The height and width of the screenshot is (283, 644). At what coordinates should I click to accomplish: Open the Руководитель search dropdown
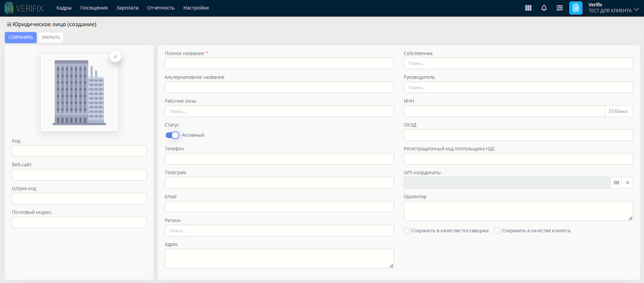(518, 87)
